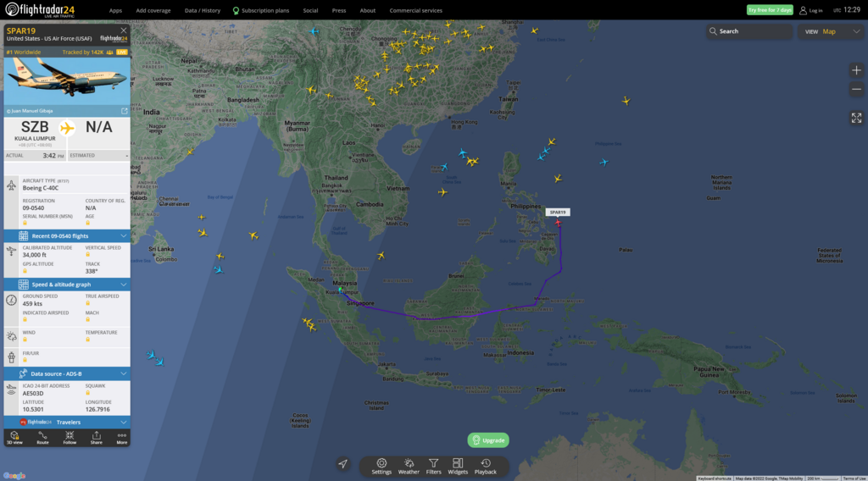Screen dimensions: 868x481
Task: Select the blue plane east of Philippines
Action: [604, 162]
